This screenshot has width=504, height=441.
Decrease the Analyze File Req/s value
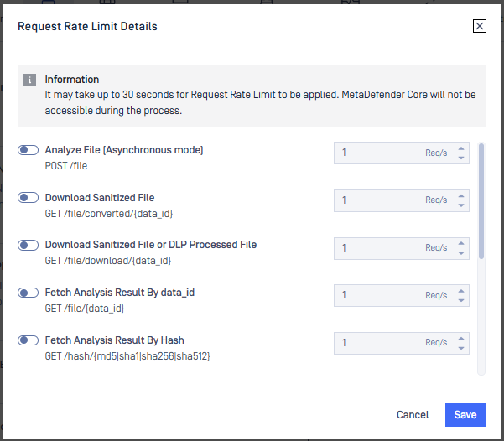tap(460, 158)
